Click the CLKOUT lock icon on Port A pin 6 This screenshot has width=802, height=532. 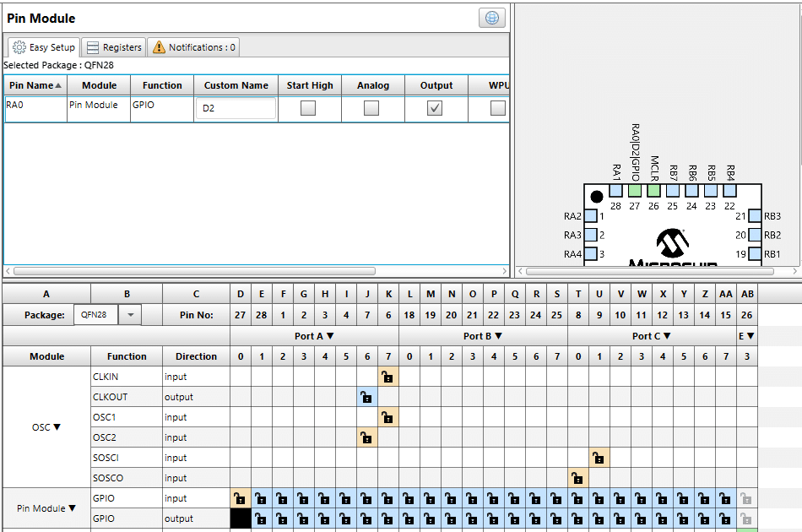click(x=366, y=397)
